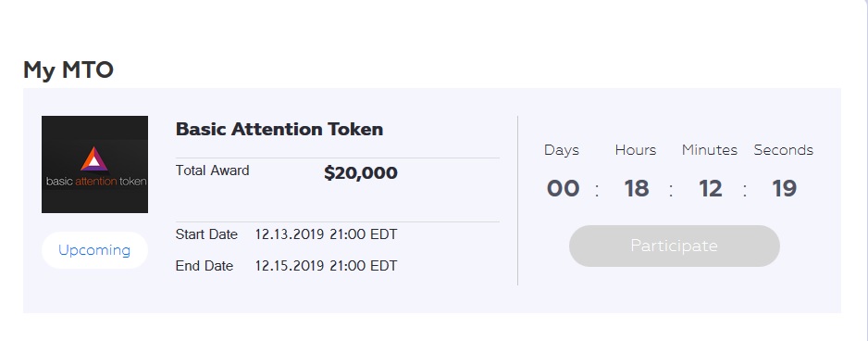Click the $20,000 total award amount
The height and width of the screenshot is (341, 868).
[361, 173]
